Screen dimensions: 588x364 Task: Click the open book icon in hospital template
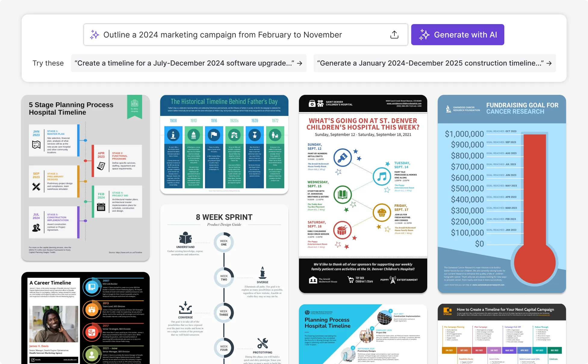pos(342,194)
